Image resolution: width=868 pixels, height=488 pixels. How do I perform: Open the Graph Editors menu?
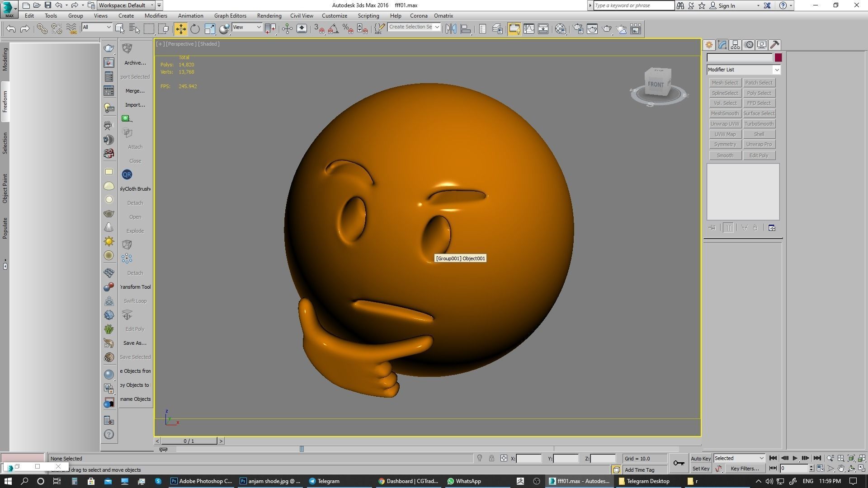(x=230, y=16)
